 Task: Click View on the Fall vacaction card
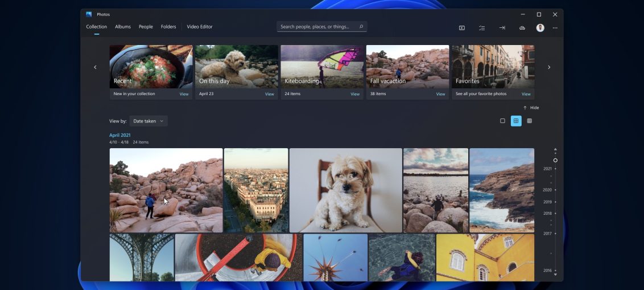pyautogui.click(x=440, y=94)
